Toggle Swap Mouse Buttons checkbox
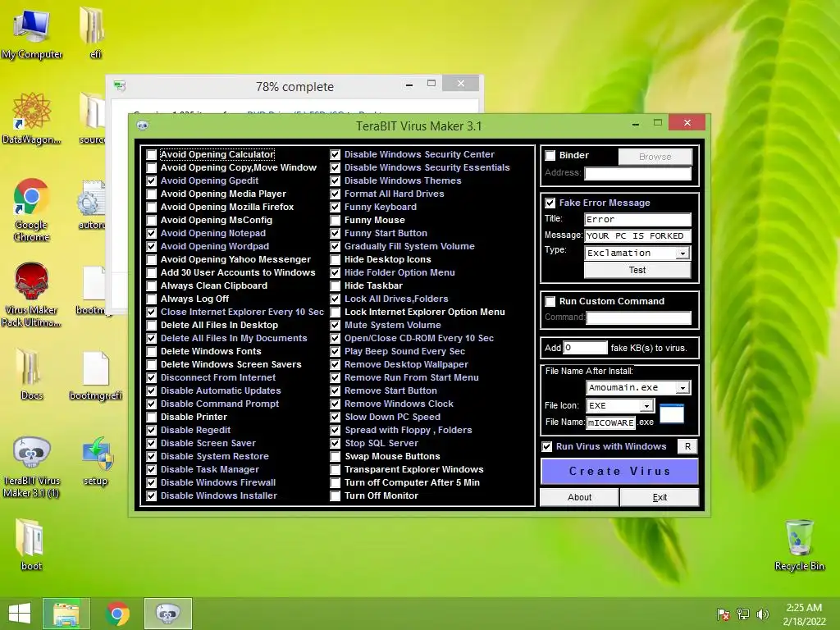Viewport: 840px width, 630px height. pyautogui.click(x=336, y=456)
